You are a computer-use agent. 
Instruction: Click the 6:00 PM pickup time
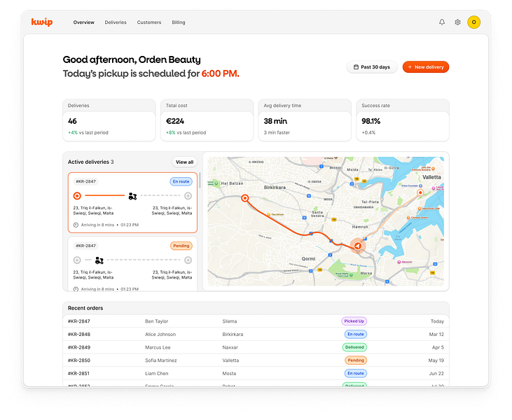221,73
